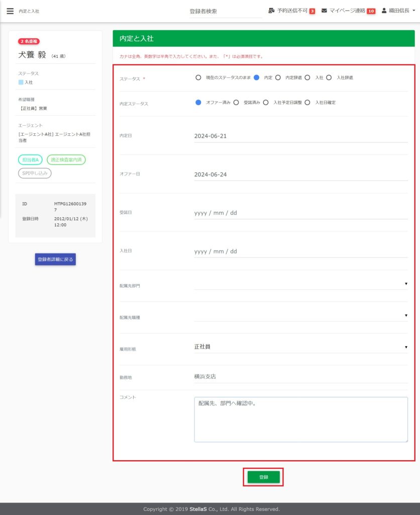Expand the 配属先部門 dropdown

[300, 284]
